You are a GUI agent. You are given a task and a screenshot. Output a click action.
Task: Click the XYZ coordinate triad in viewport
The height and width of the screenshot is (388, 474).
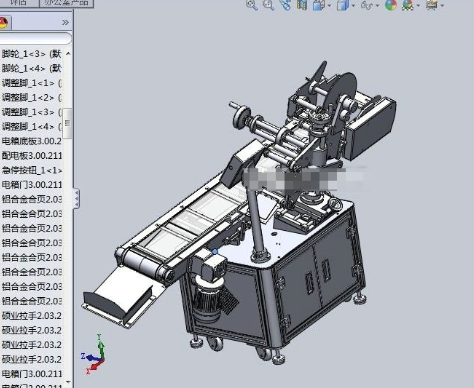(x=94, y=354)
